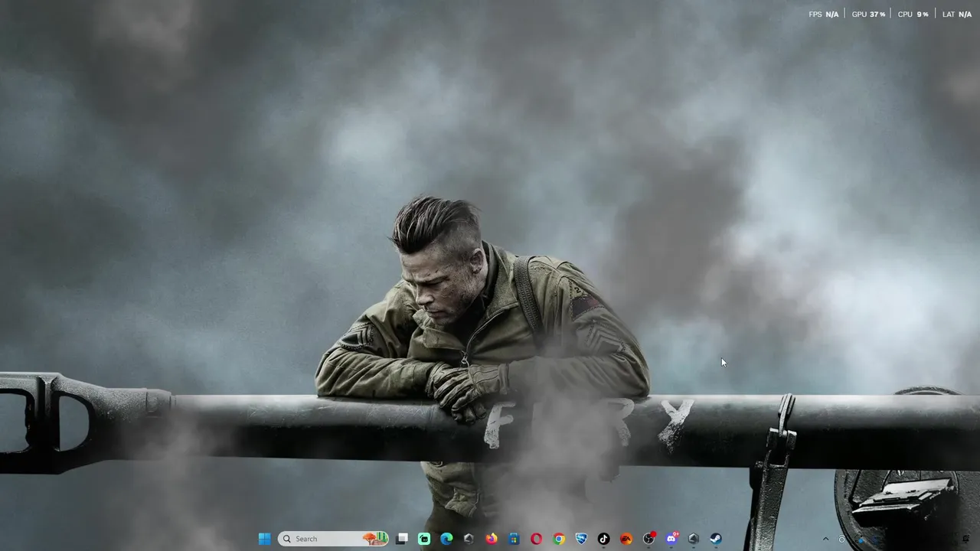980x551 pixels.
Task: Click the circular tray icon beside chevron
Action: click(x=841, y=539)
